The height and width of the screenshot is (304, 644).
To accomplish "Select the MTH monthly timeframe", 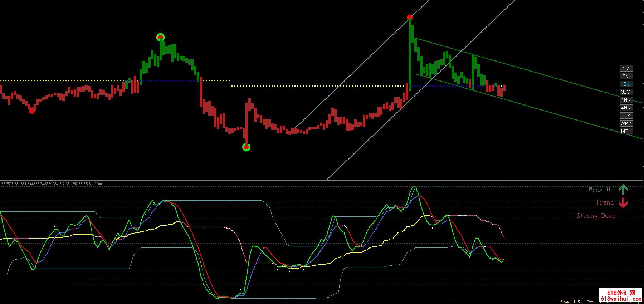I will tap(626, 131).
